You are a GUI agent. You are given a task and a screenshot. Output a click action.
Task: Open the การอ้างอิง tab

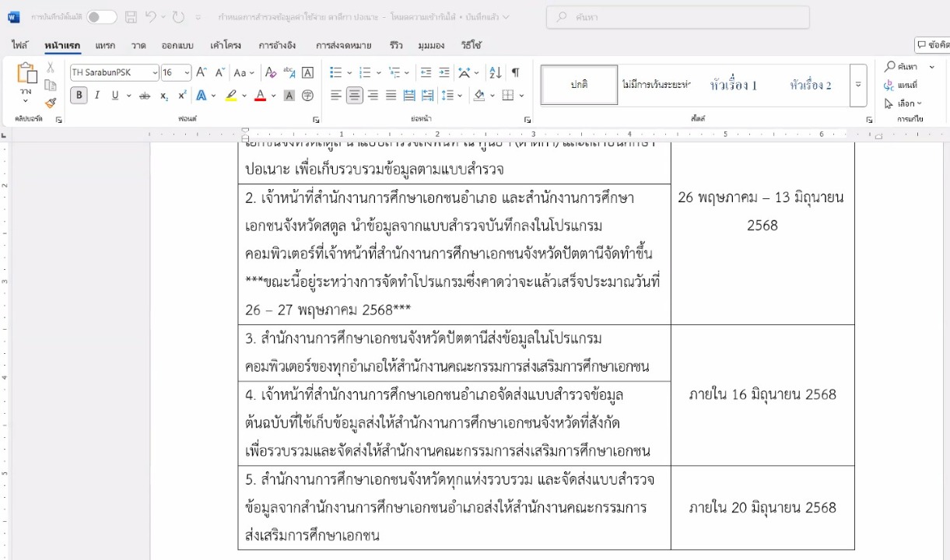click(278, 45)
